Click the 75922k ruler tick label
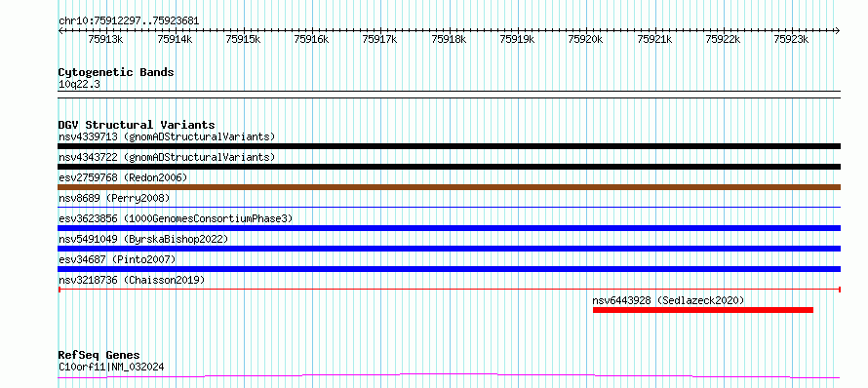This screenshot has width=868, height=388. point(723,39)
